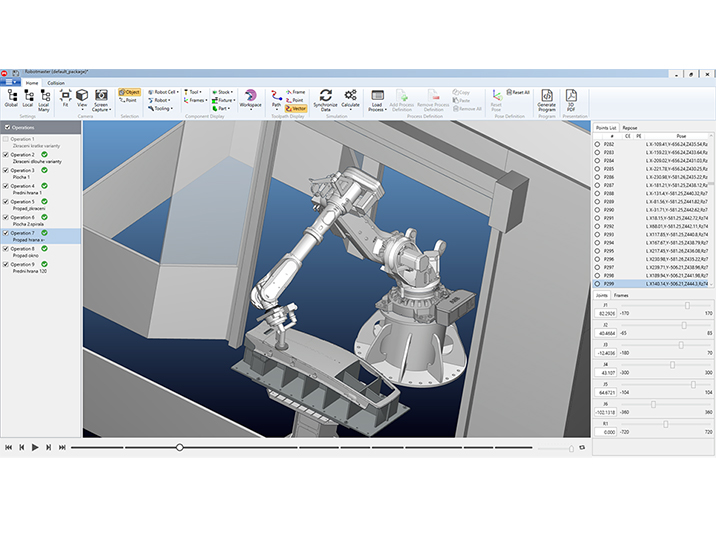Select point P282 radio circle
716x542 pixels.
597,144
